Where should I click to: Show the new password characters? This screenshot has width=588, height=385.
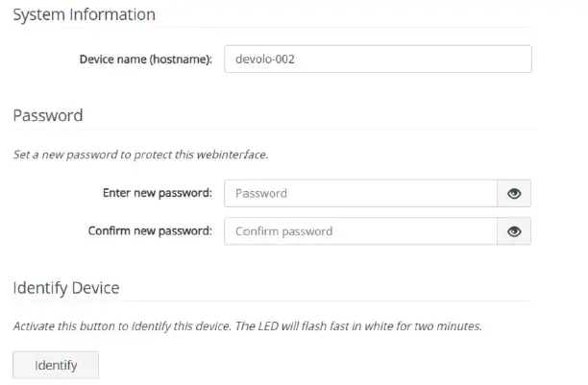pos(514,193)
